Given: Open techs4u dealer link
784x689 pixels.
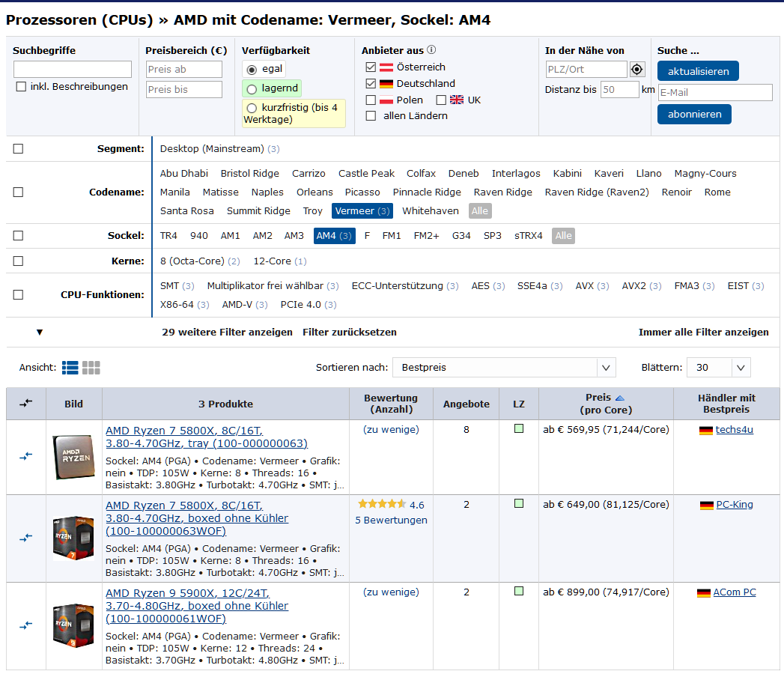Looking at the screenshot, I should pyautogui.click(x=734, y=429).
